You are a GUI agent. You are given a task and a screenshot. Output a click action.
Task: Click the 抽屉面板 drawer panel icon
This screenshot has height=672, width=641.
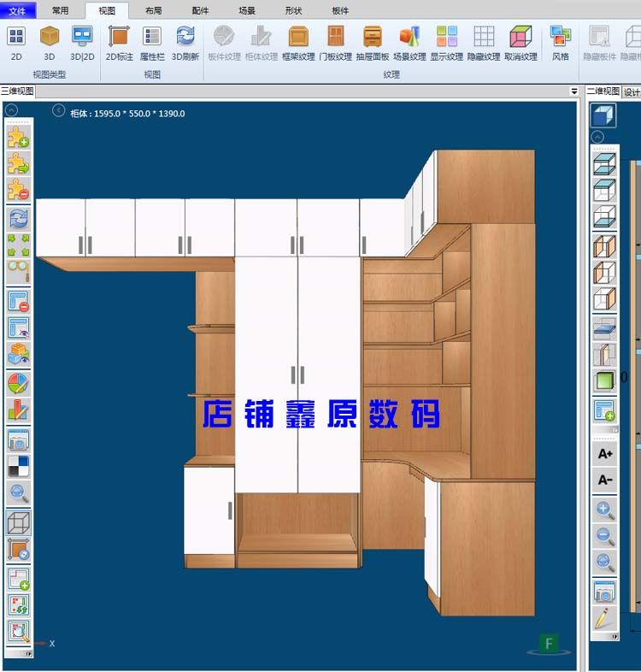tap(373, 42)
